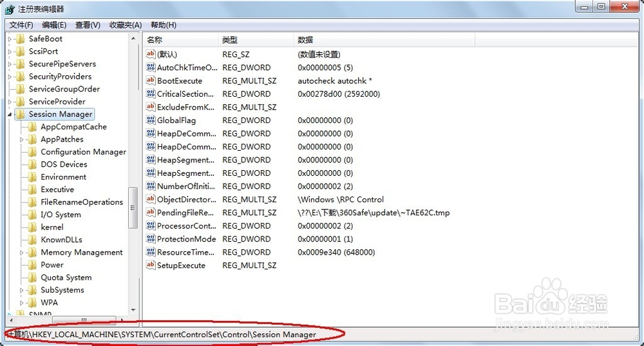Click the CriticalSection... DWORD icon
The width and height of the screenshot is (644, 346).
point(151,93)
